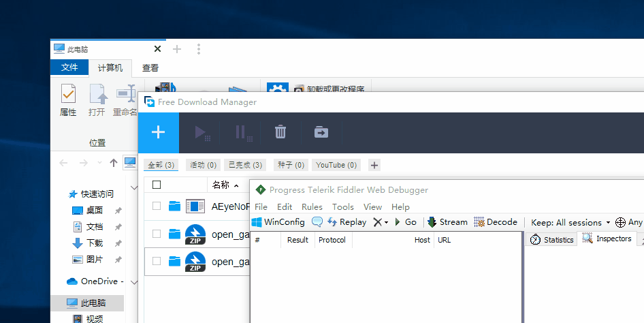Select the 查看 ribbon tab
This screenshot has width=644, height=323.
150,68
